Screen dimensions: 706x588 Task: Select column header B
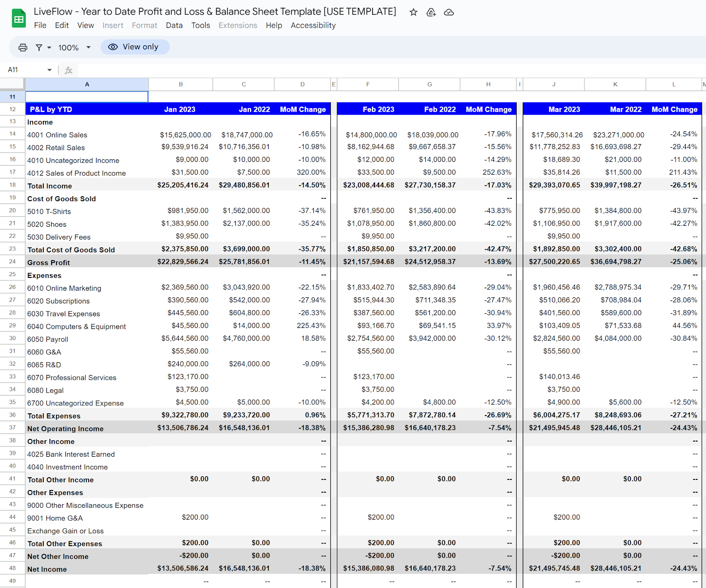pos(180,84)
